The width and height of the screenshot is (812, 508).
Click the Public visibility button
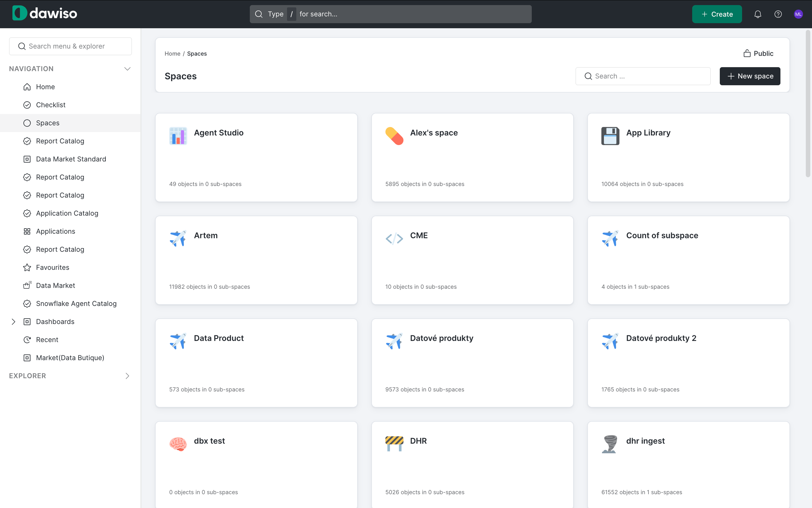click(758, 53)
